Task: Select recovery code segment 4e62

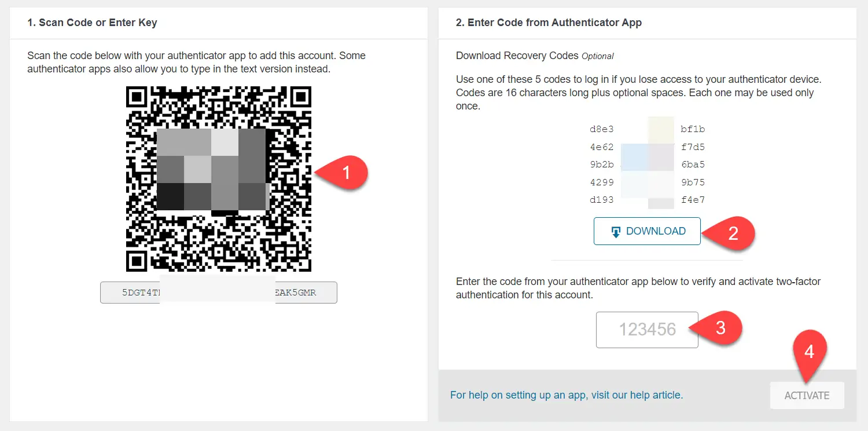Action: (x=602, y=147)
